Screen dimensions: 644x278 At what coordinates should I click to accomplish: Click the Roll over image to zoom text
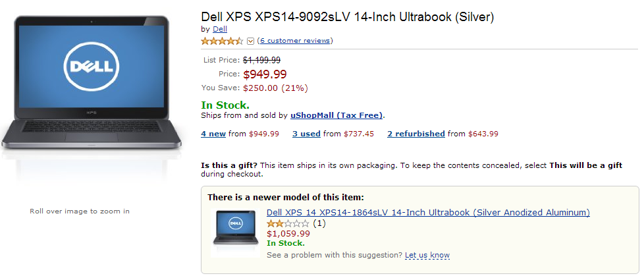(x=80, y=211)
